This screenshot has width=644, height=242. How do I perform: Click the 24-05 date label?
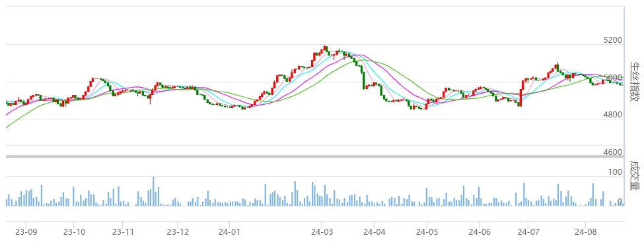coord(427,232)
